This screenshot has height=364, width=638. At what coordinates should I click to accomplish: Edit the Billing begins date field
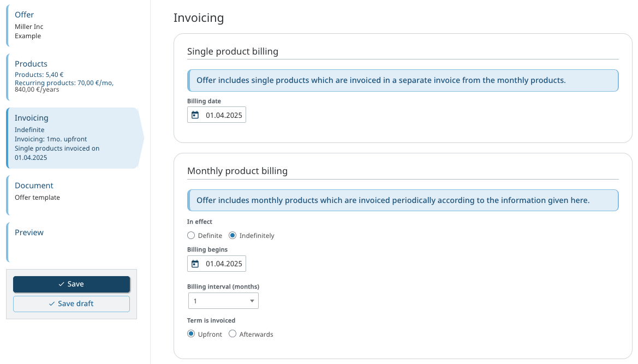[x=224, y=264]
